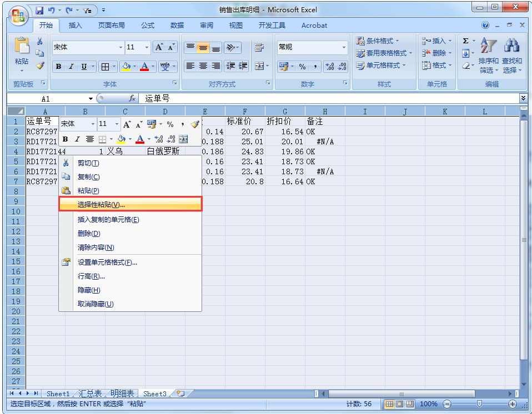Open the ribbon font name dropdown

coord(121,48)
